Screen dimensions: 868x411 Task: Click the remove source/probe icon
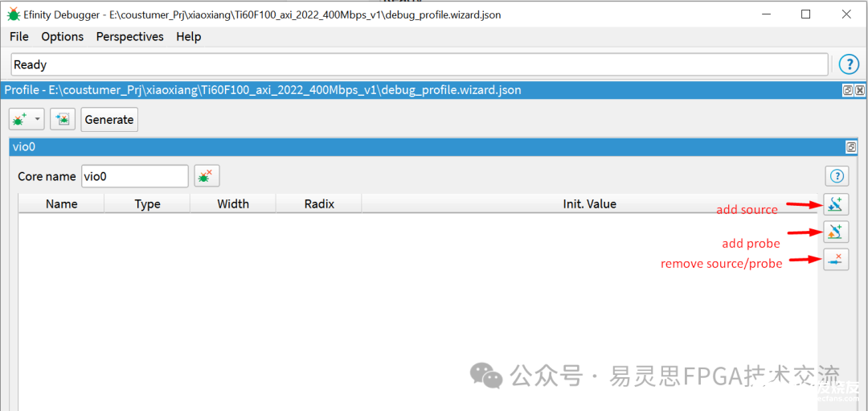click(836, 259)
